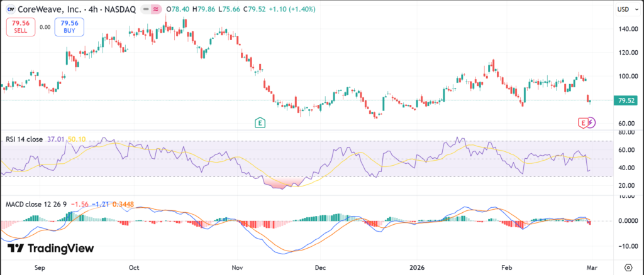This screenshot has height=275, width=644.
Task: Click the red 79.56 SELL button
Action: (19, 27)
